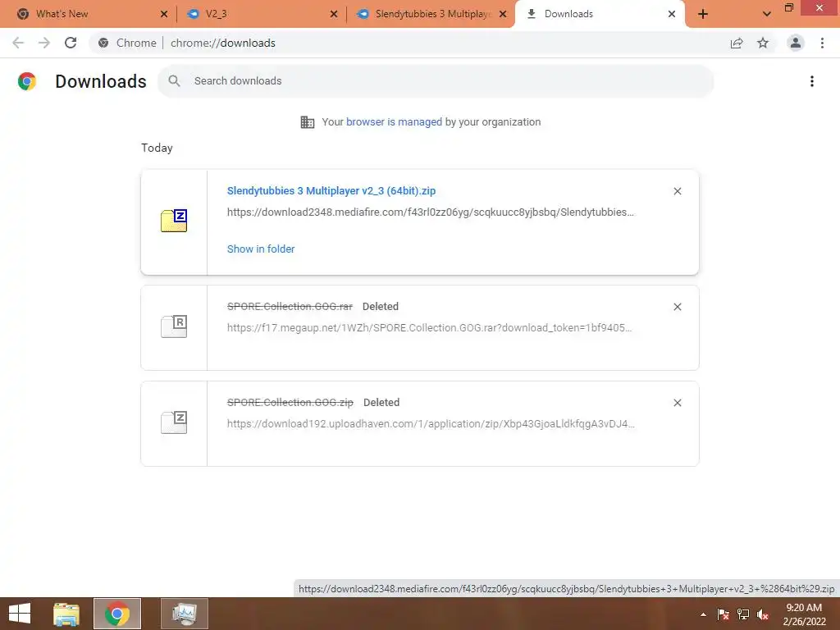Open the system monitor taskbar app

pyautogui.click(x=185, y=614)
